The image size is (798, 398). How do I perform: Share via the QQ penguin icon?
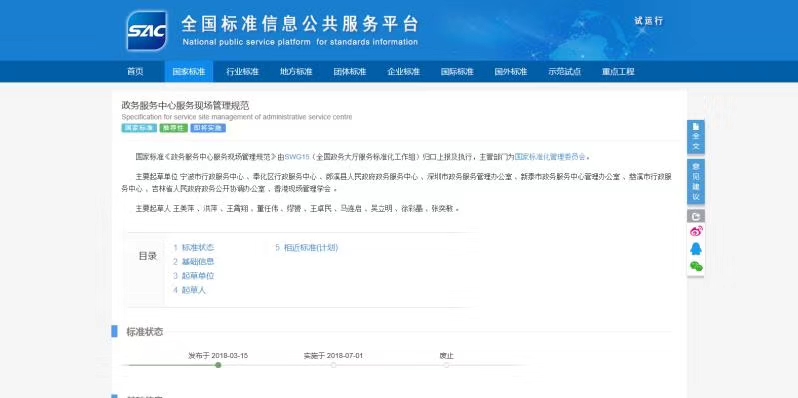click(696, 248)
